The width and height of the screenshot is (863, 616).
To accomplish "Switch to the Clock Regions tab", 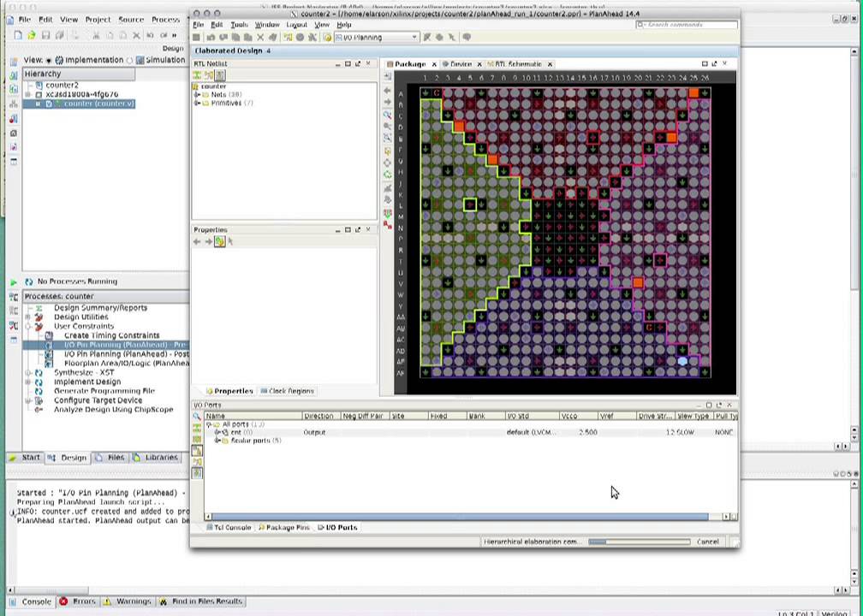I will [x=288, y=391].
